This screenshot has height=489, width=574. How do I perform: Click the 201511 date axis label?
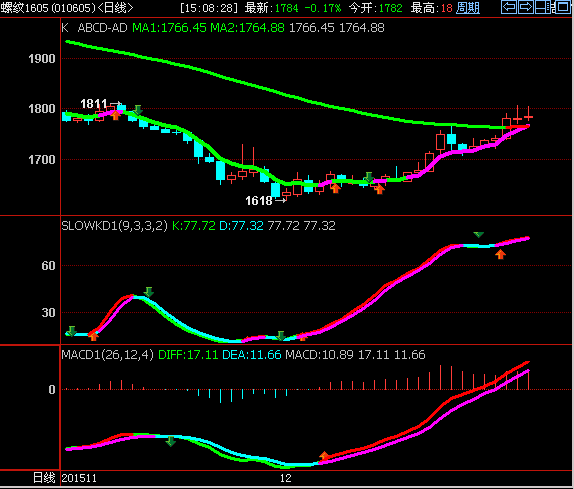(79, 478)
